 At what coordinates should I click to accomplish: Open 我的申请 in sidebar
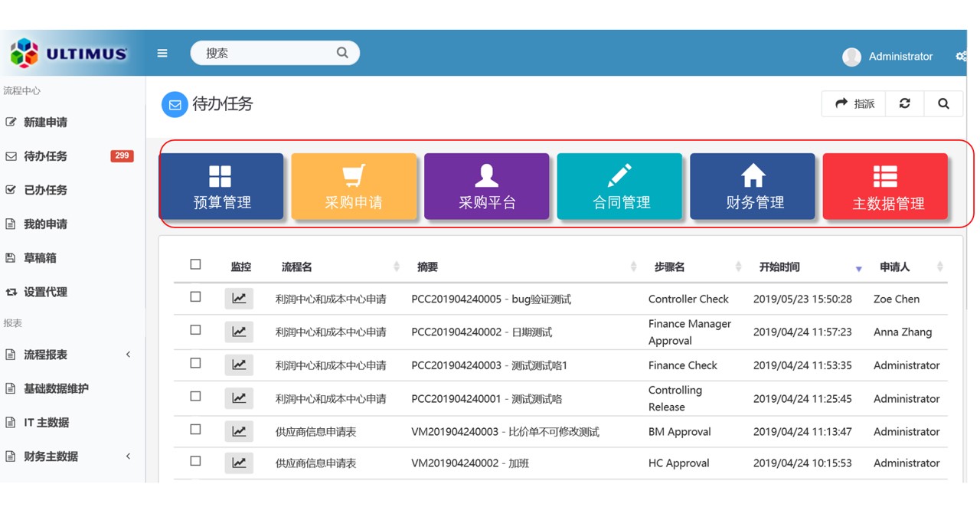45,224
